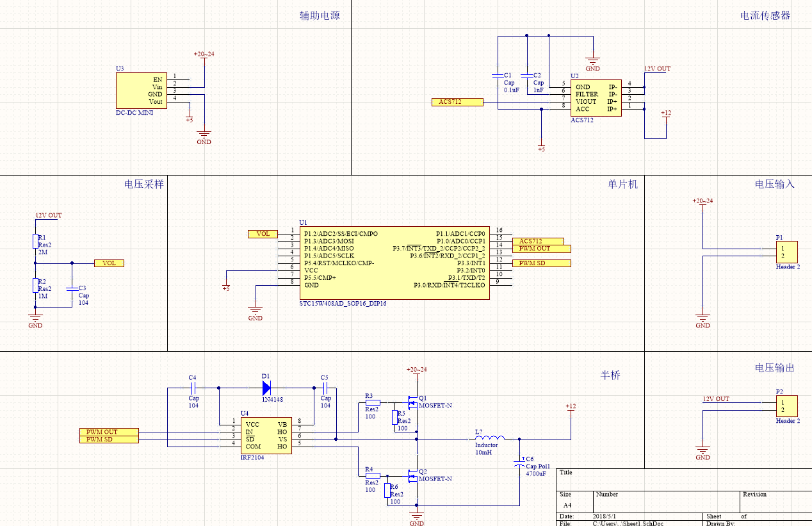Click the 12V OUT label above R1
Viewport: 812px width, 526px height.
coord(49,215)
